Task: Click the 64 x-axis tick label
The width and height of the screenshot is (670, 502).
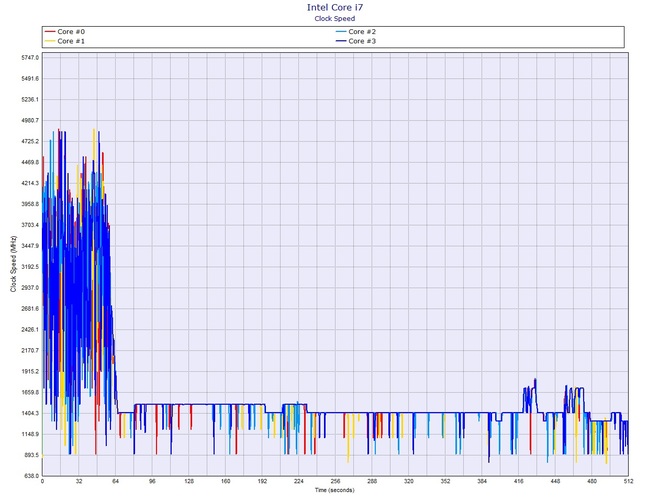Action: [x=115, y=481]
